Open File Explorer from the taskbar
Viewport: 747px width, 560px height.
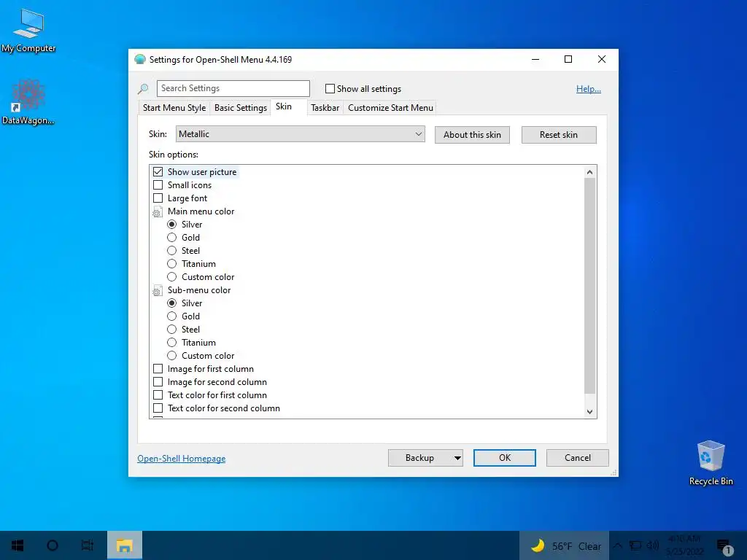[124, 545]
